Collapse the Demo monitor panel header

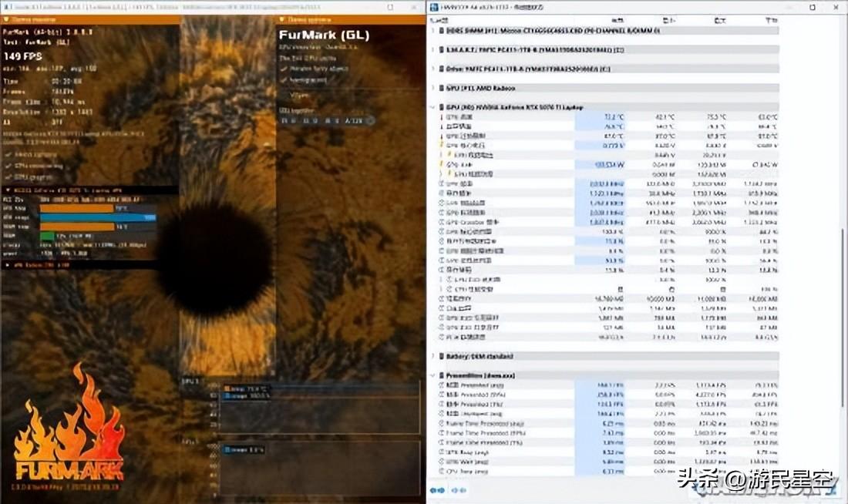point(8,19)
